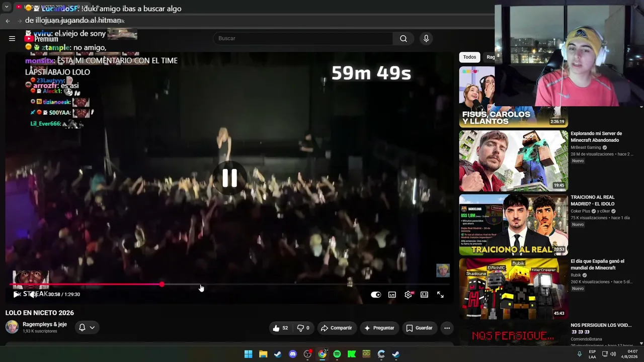
Task: Open Spotify from the taskbar
Action: [337, 354]
